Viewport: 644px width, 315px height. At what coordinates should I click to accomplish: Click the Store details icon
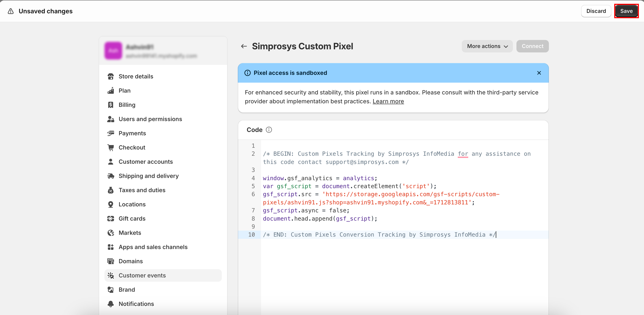tap(110, 76)
